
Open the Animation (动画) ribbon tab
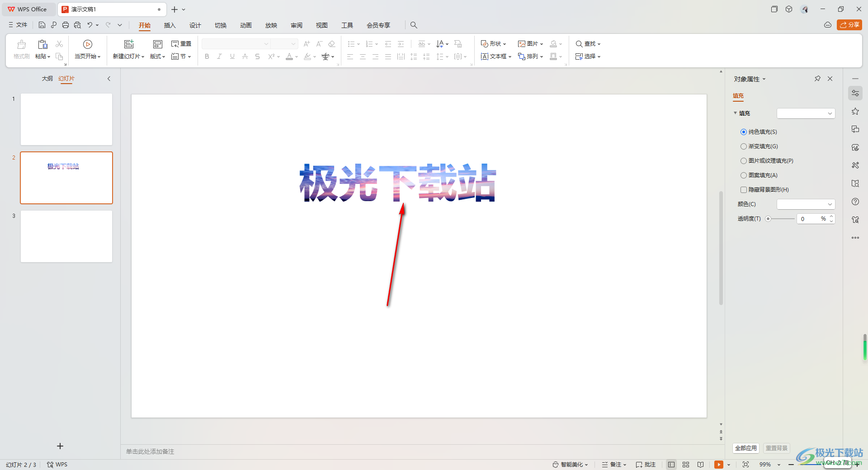(x=246, y=25)
